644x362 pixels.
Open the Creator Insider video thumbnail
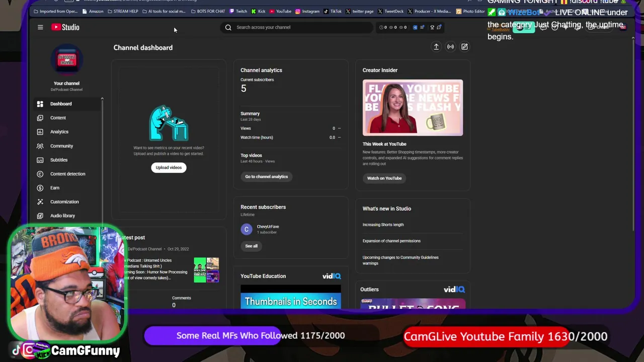click(x=413, y=108)
